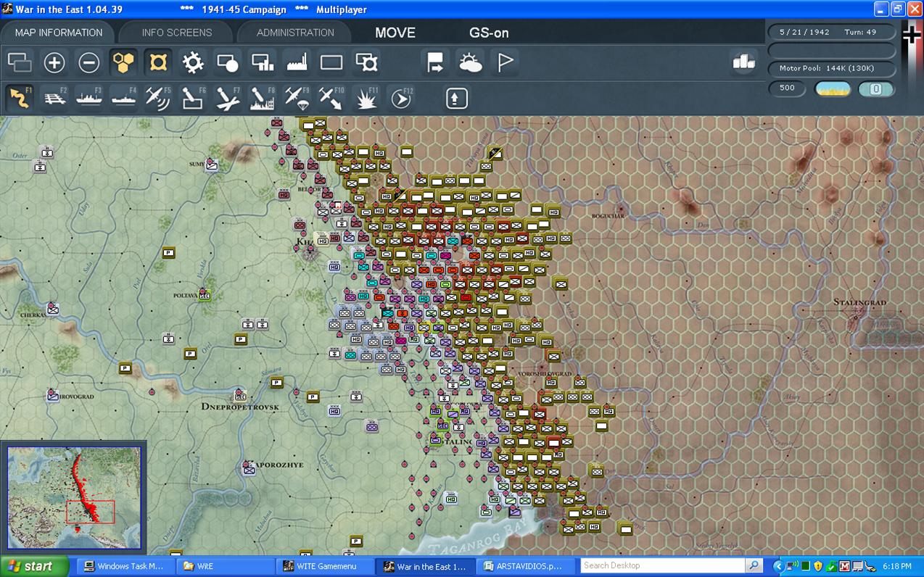Open the WITE Gamemenu taskbar item
This screenshot has height=577, width=924.
(325, 566)
